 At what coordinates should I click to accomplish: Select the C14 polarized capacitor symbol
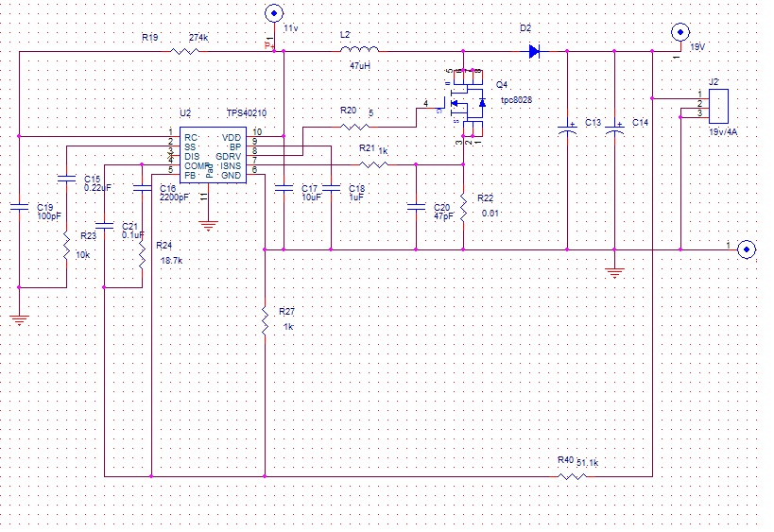point(614,129)
